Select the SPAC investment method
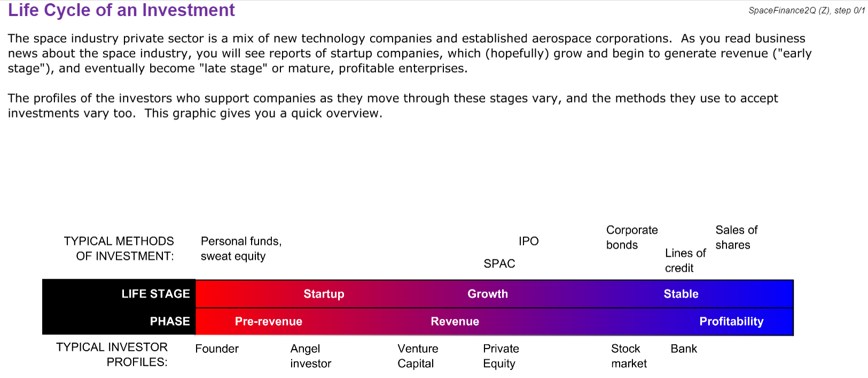The height and width of the screenshot is (378, 868). [x=499, y=264]
